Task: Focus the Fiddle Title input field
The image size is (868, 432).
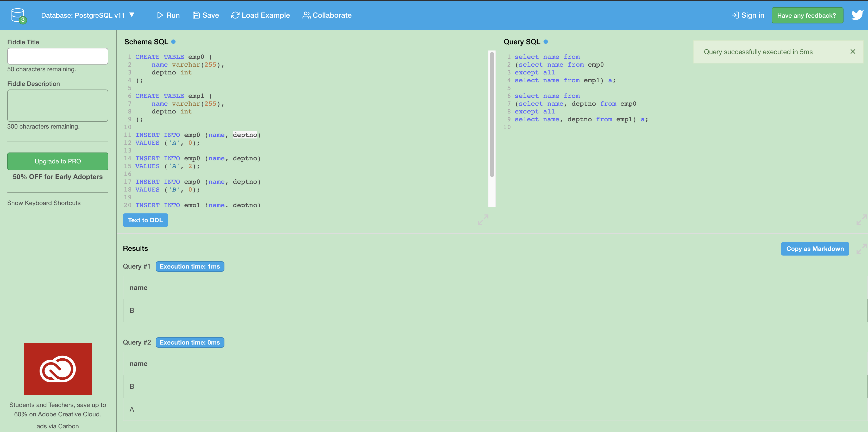Action: [58, 56]
